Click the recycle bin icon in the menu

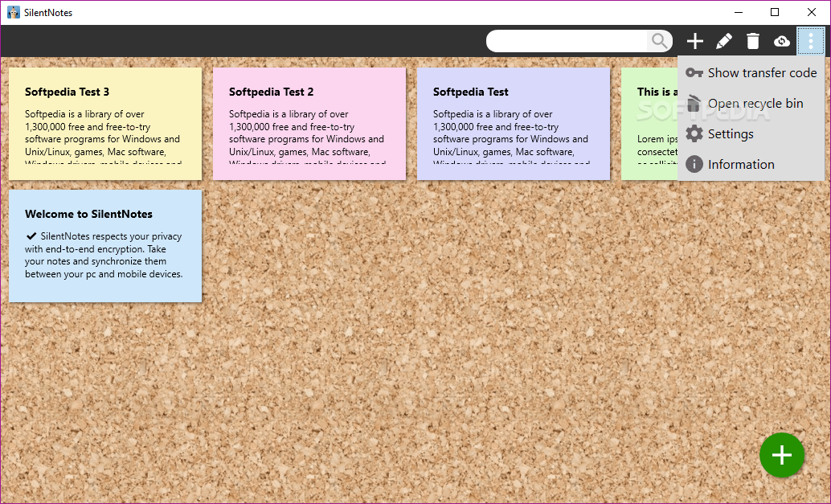point(694,103)
